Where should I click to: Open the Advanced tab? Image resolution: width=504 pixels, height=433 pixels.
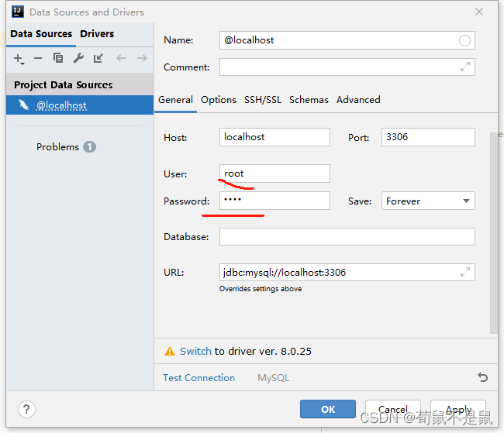358,100
